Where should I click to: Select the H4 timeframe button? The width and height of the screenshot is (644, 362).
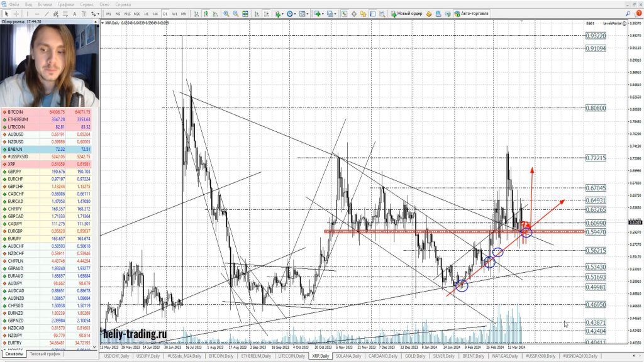tap(156, 13)
